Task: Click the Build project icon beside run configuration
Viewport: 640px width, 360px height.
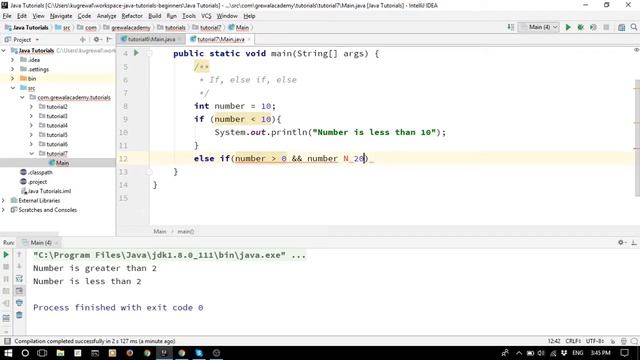Action: [511, 27]
